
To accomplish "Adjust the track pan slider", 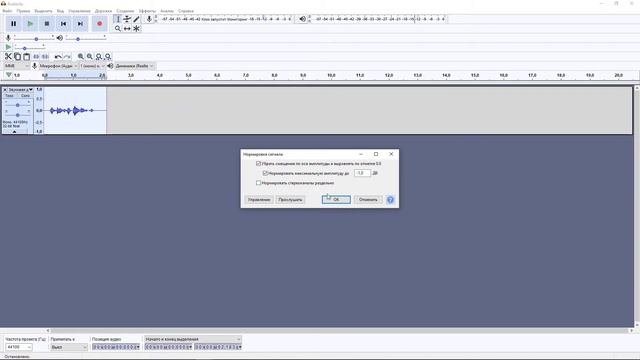I will 18,115.
